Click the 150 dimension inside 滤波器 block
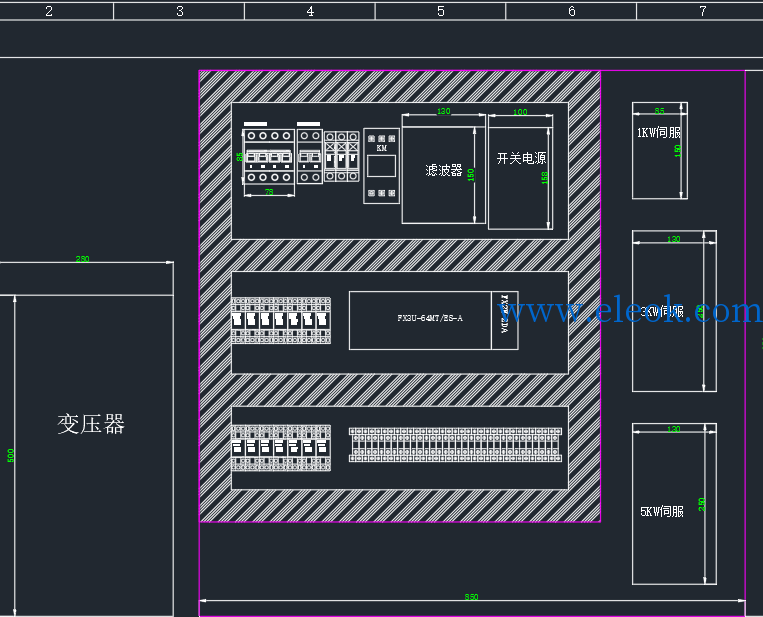763x617 pixels. click(471, 175)
